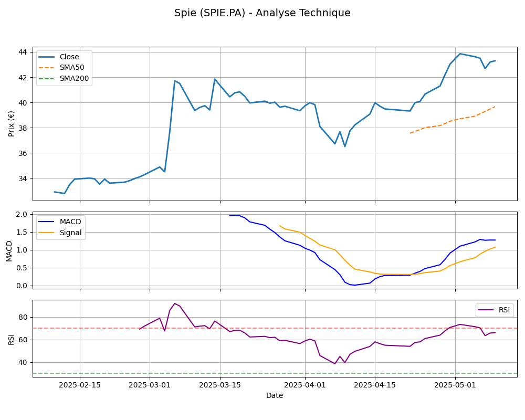Click the purple RSI line legend swatch
The image size is (525, 420).
click(486, 310)
